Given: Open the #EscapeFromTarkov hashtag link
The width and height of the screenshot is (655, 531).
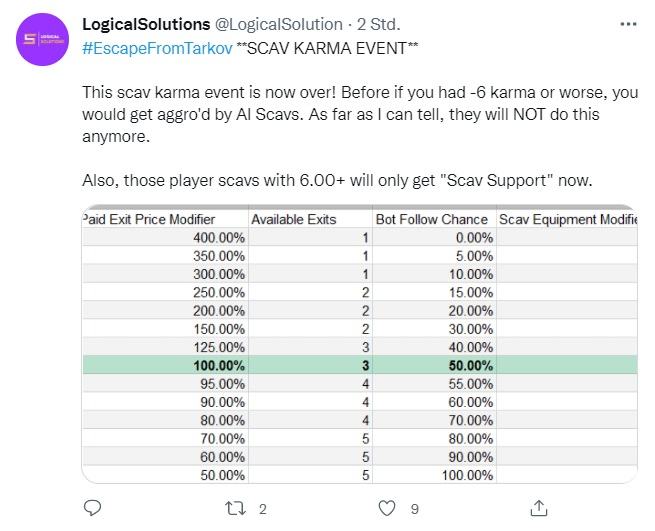Looking at the screenshot, I should 157,48.
